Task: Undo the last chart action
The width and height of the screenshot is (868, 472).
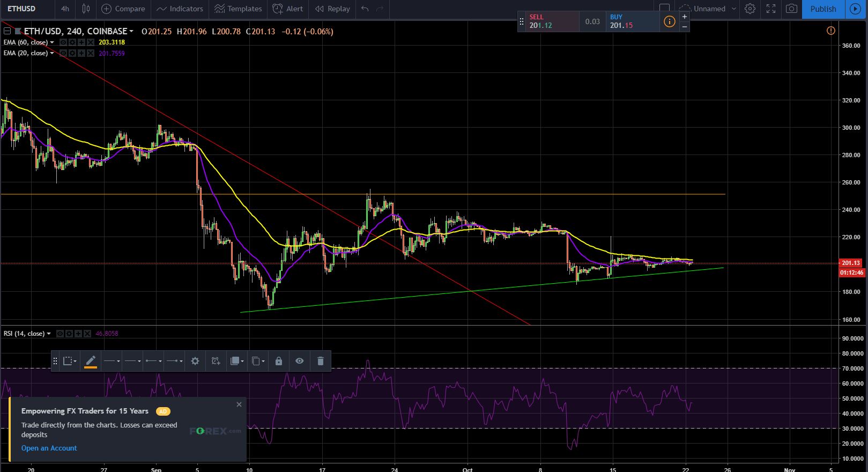Action: (365, 9)
